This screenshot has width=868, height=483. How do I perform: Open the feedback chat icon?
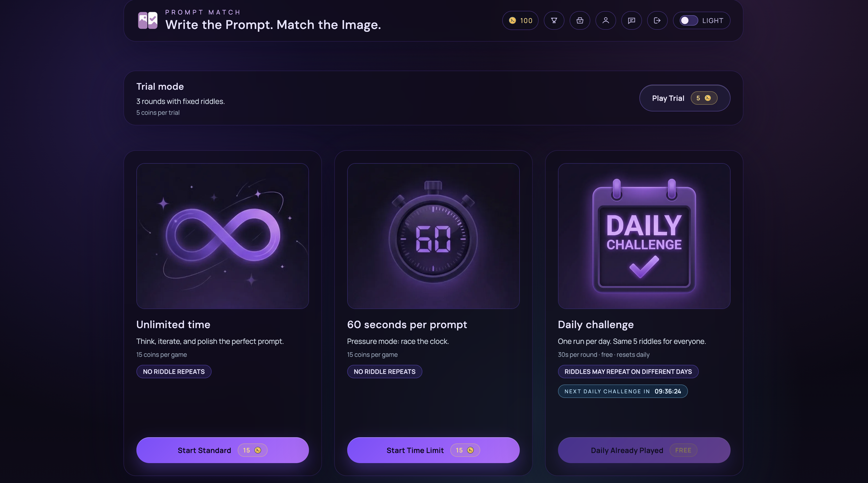click(x=631, y=21)
